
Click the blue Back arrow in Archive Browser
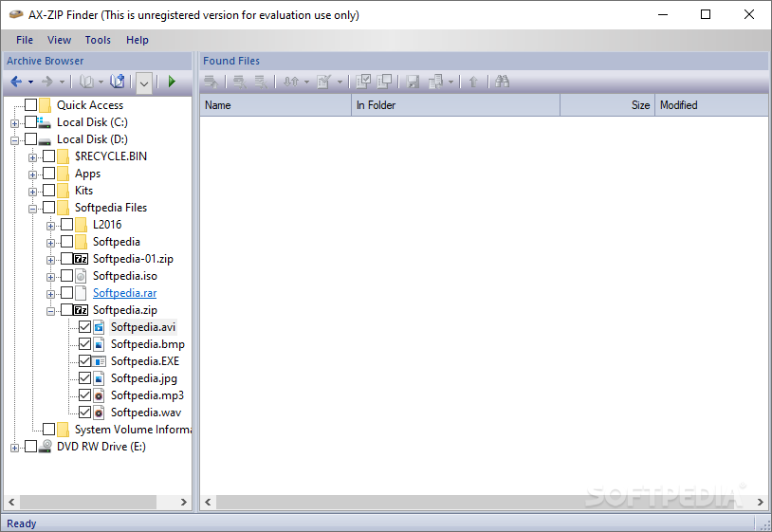pos(16,82)
